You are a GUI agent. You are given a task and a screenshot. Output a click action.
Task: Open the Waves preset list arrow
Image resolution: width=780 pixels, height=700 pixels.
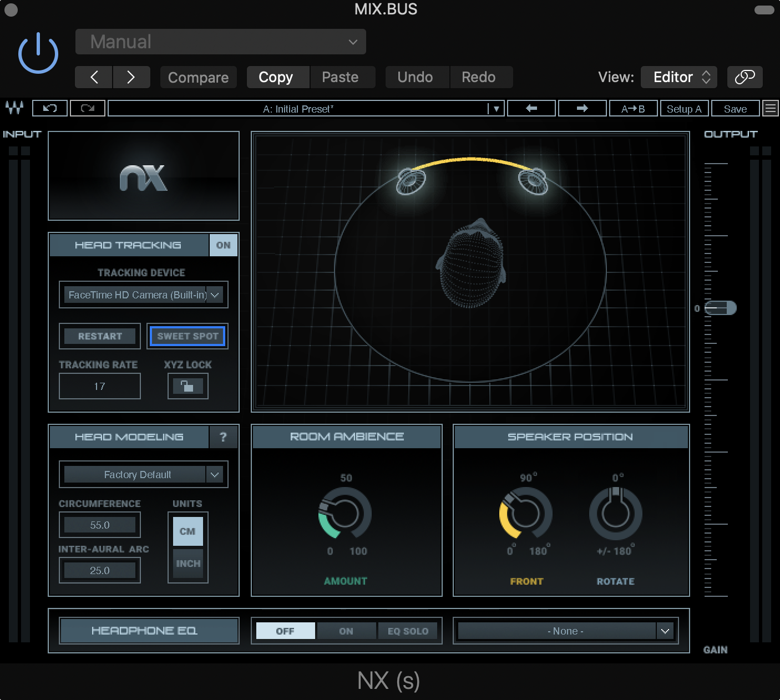[x=496, y=109]
